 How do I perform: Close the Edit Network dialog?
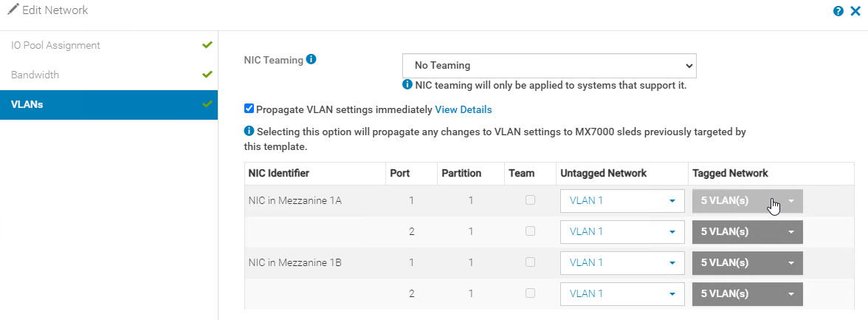(855, 12)
